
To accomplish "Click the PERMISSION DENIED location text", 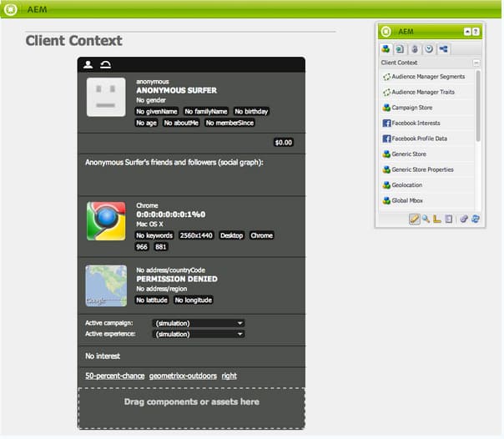I will pyautogui.click(x=177, y=279).
